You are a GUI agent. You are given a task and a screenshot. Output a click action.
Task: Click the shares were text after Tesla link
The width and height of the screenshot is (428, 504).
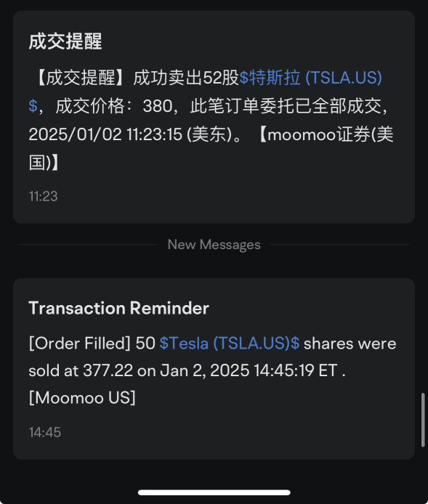pos(350,344)
